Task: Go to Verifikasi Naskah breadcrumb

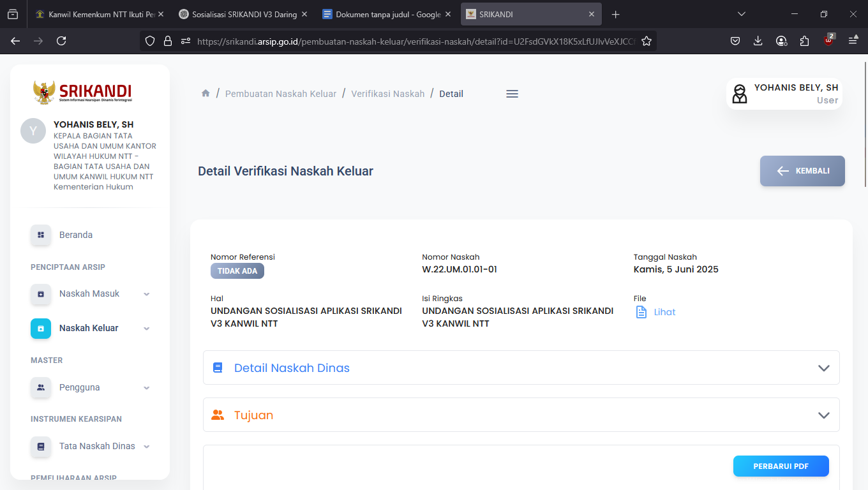Action: point(388,94)
